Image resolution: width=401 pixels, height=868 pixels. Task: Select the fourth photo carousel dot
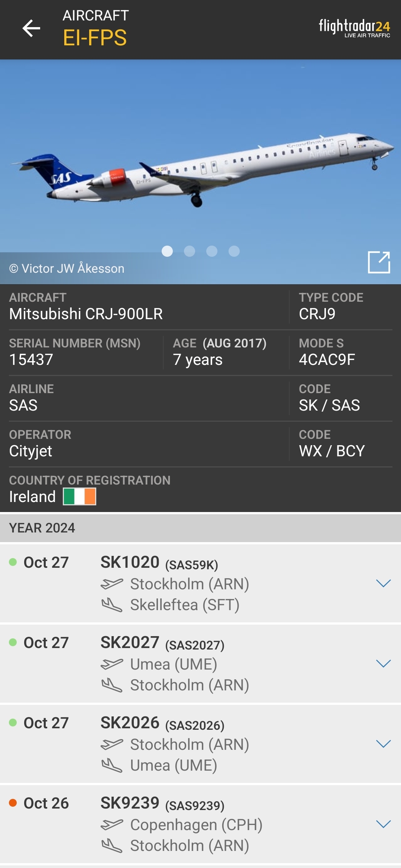coord(234,252)
